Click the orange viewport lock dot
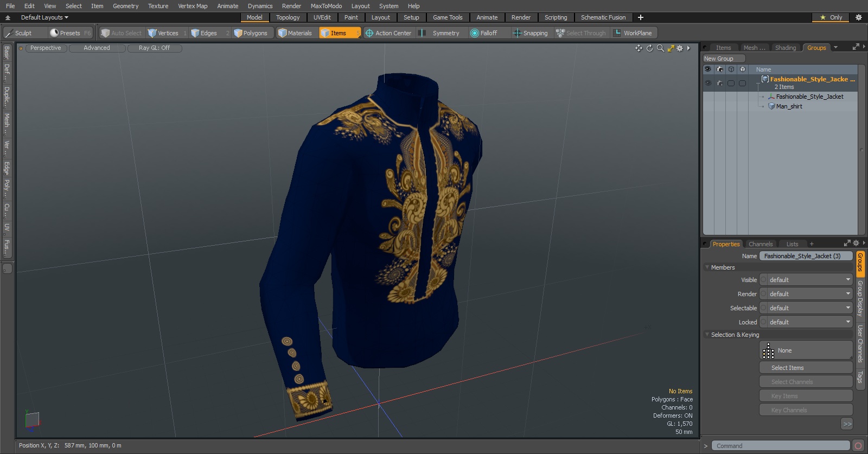The height and width of the screenshot is (454, 868). point(21,48)
